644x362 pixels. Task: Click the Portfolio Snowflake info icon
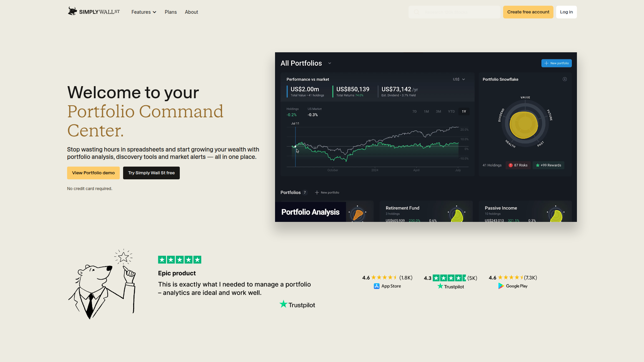565,79
